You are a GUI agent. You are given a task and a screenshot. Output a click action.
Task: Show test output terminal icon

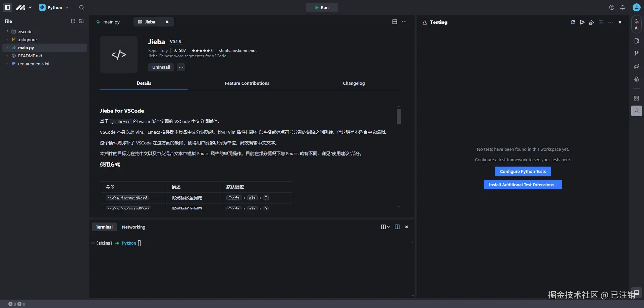click(x=601, y=22)
